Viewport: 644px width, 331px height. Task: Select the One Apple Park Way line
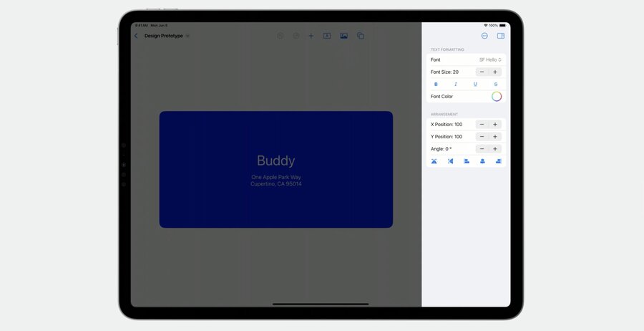click(x=276, y=177)
